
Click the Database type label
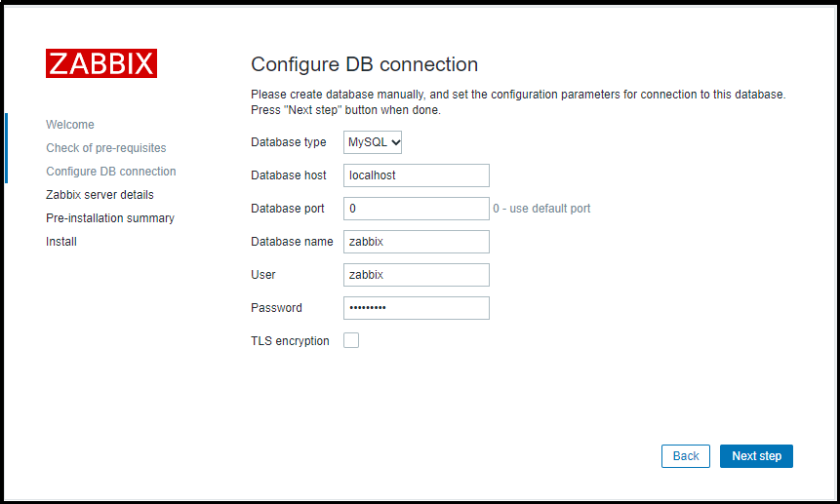pyautogui.click(x=288, y=142)
